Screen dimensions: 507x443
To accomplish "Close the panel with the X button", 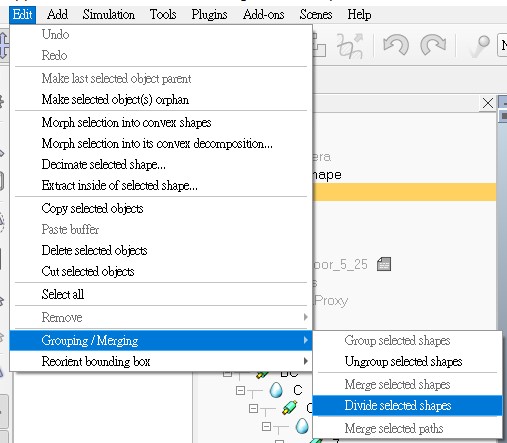I will pyautogui.click(x=488, y=103).
